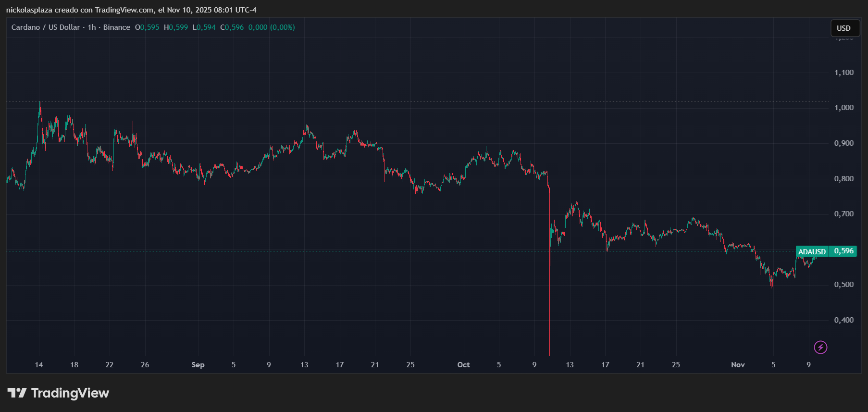The image size is (868, 412).
Task: Click the open value O0,595 in legend
Action: point(147,27)
